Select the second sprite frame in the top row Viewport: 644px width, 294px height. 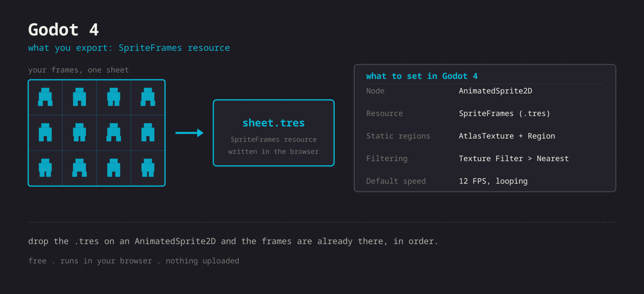(79, 97)
